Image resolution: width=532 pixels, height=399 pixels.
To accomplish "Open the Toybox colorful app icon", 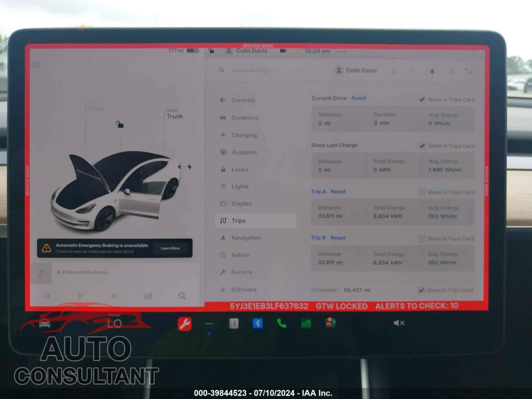I will tap(330, 323).
